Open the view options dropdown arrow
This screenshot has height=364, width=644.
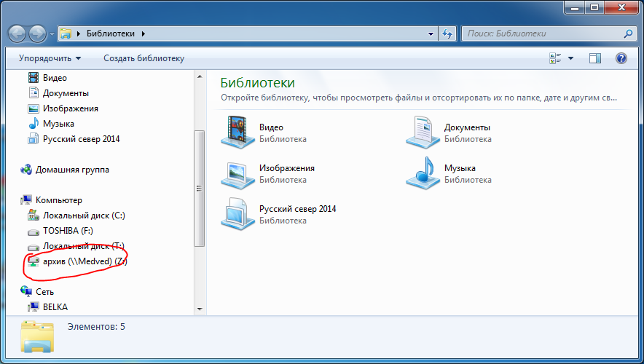click(570, 58)
